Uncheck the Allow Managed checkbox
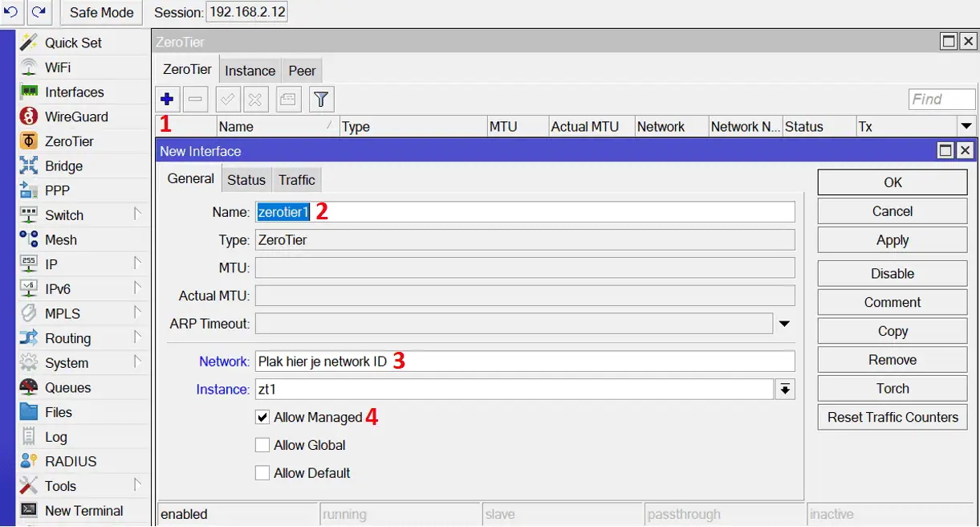Viewport: 980px width, 527px height. (262, 417)
